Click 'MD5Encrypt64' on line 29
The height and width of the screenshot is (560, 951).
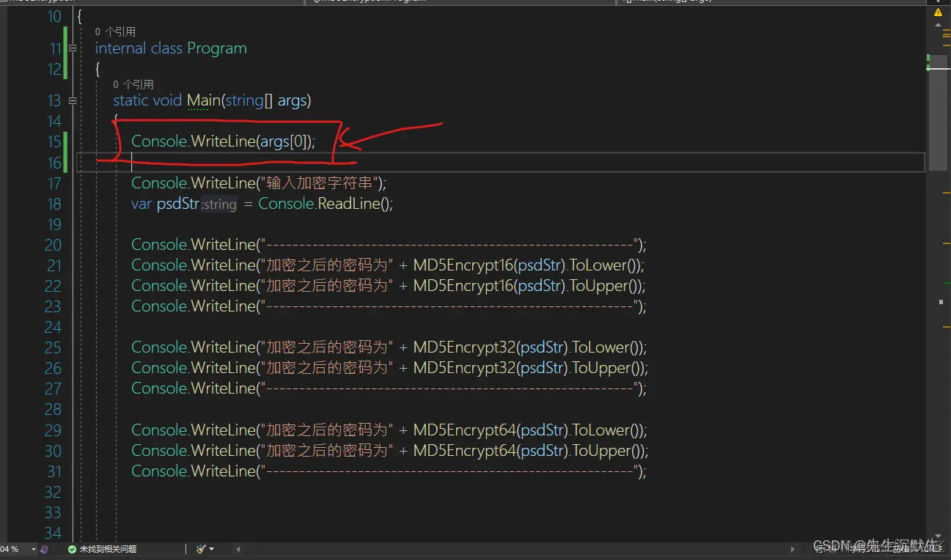465,430
